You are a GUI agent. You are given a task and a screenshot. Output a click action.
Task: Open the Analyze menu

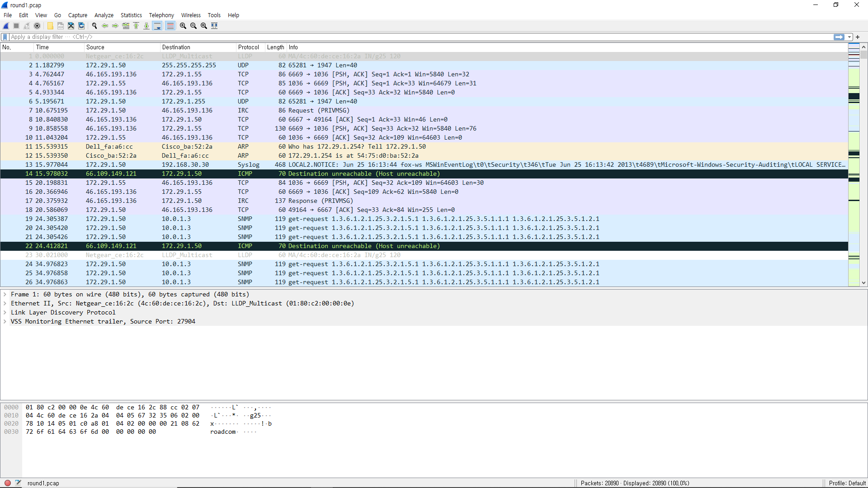[x=104, y=15]
